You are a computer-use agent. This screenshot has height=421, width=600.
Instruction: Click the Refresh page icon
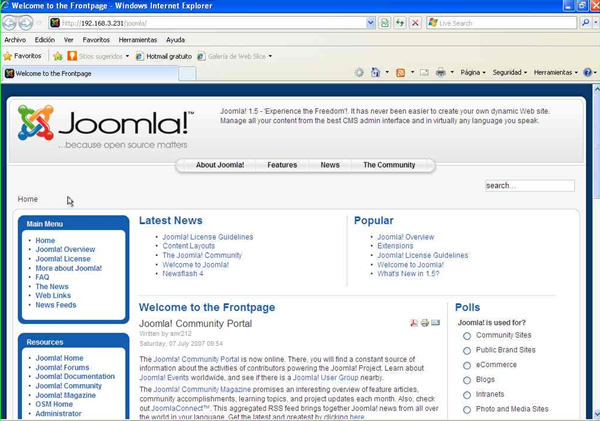coord(400,23)
